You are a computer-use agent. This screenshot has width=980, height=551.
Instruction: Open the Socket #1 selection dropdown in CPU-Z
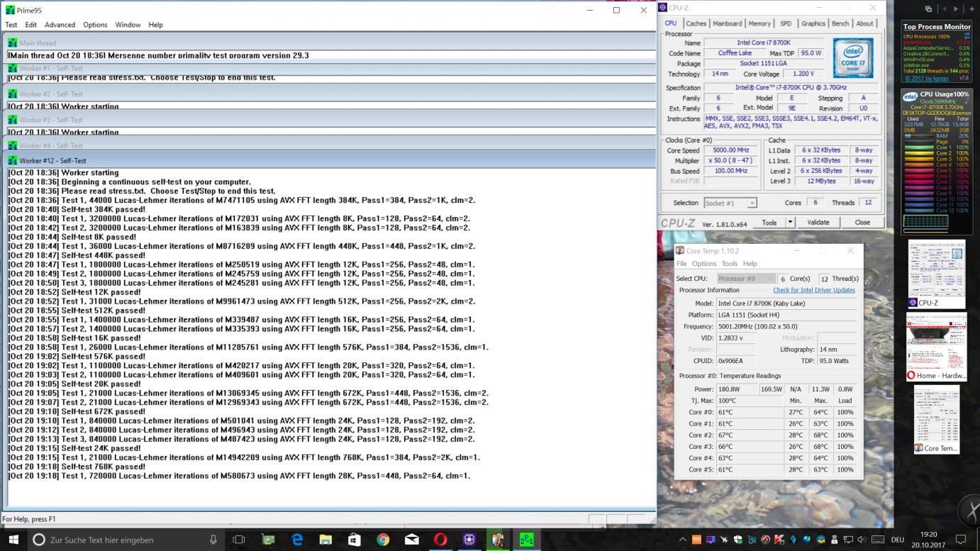(x=730, y=203)
